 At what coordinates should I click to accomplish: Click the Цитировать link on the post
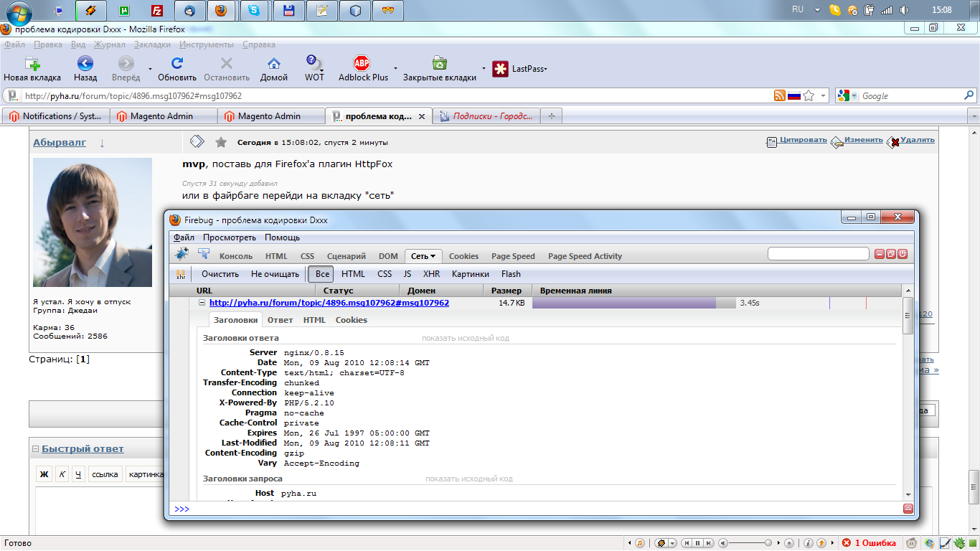click(x=803, y=141)
